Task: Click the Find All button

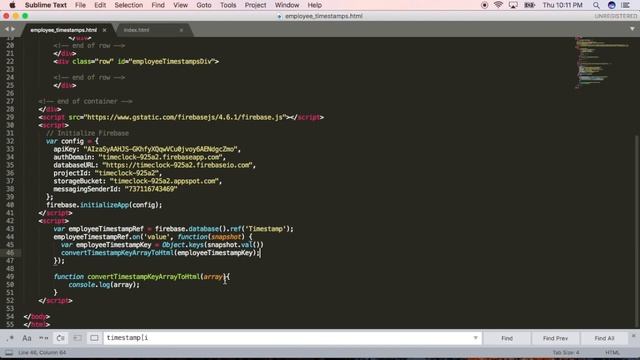Action: [x=604, y=338]
